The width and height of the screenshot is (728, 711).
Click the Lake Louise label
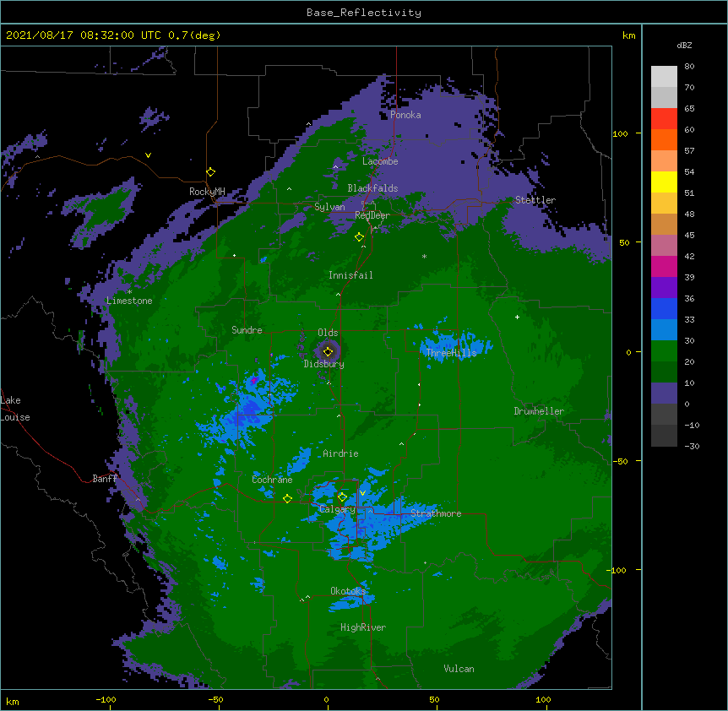point(14,409)
